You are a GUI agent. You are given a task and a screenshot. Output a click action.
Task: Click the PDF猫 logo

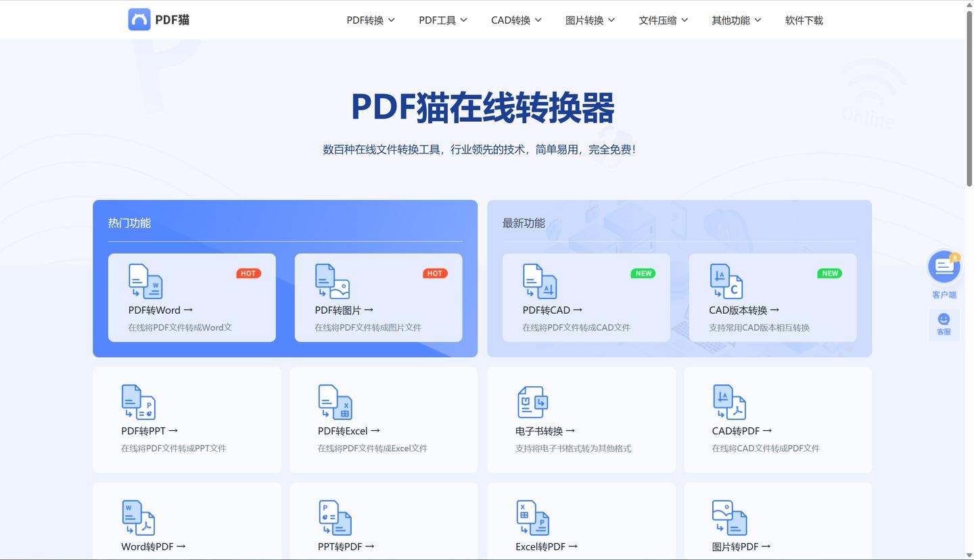(158, 20)
